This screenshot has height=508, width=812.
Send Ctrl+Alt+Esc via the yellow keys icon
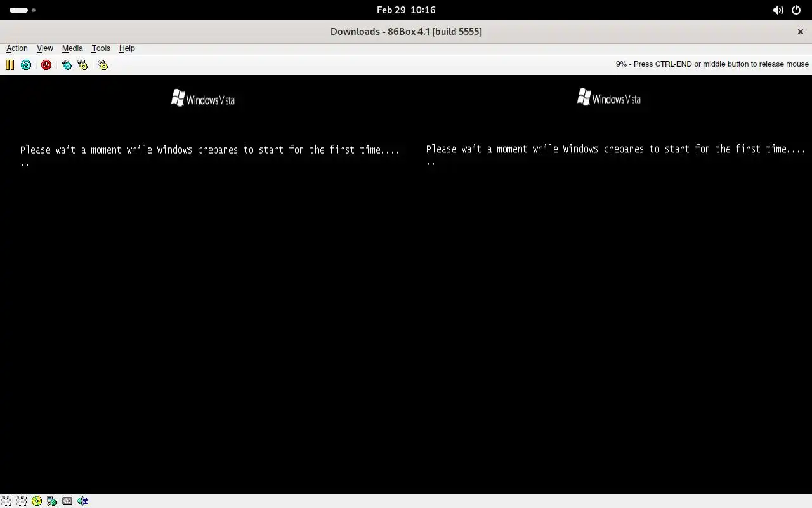pos(82,65)
